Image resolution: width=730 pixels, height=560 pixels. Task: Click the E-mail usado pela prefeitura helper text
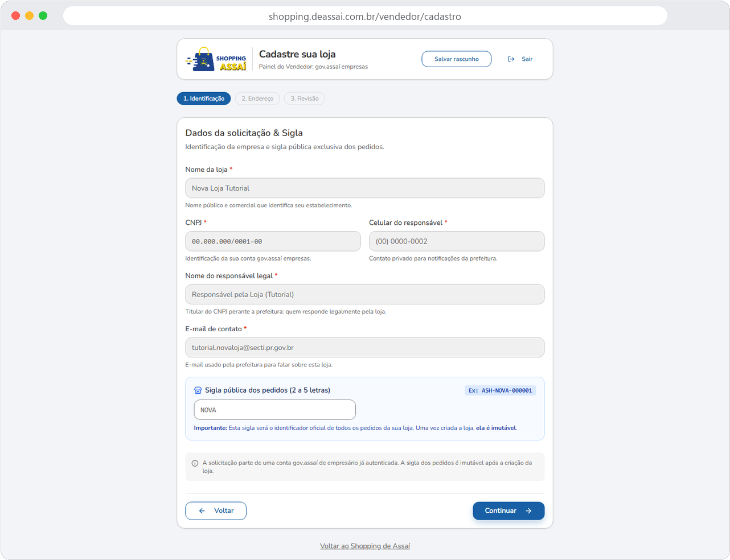[x=259, y=365]
